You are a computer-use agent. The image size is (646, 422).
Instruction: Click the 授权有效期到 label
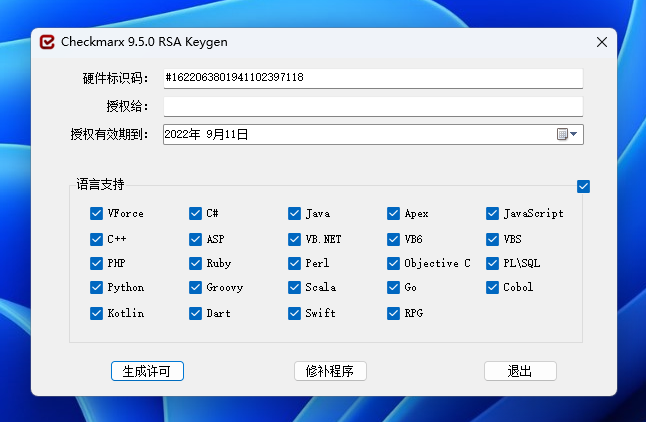[x=109, y=134]
